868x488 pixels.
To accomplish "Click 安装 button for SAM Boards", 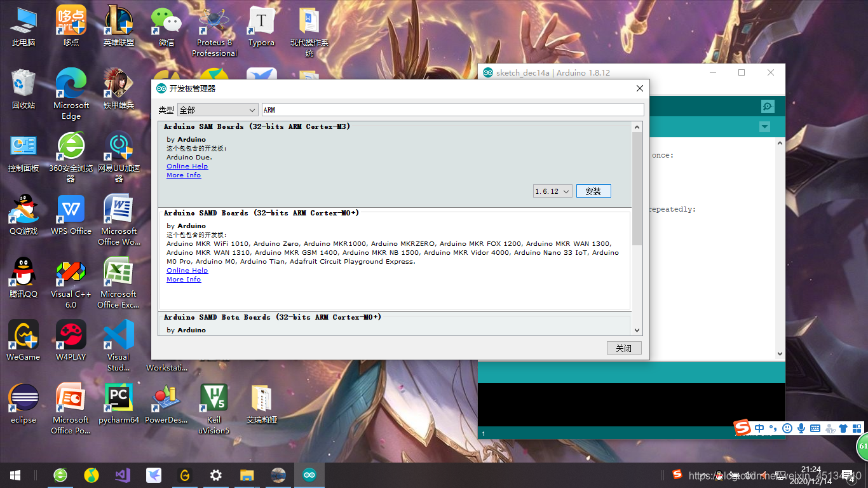I will click(x=593, y=191).
